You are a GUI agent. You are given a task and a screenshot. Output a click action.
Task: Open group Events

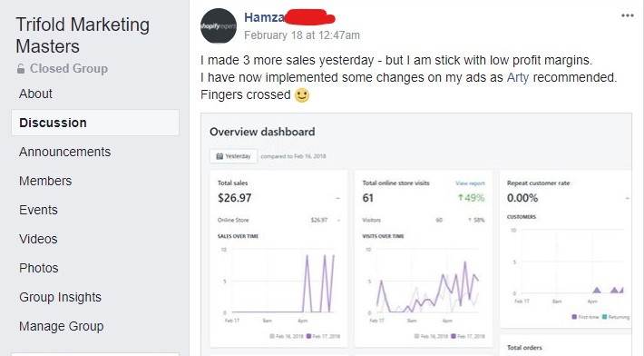coord(38,210)
